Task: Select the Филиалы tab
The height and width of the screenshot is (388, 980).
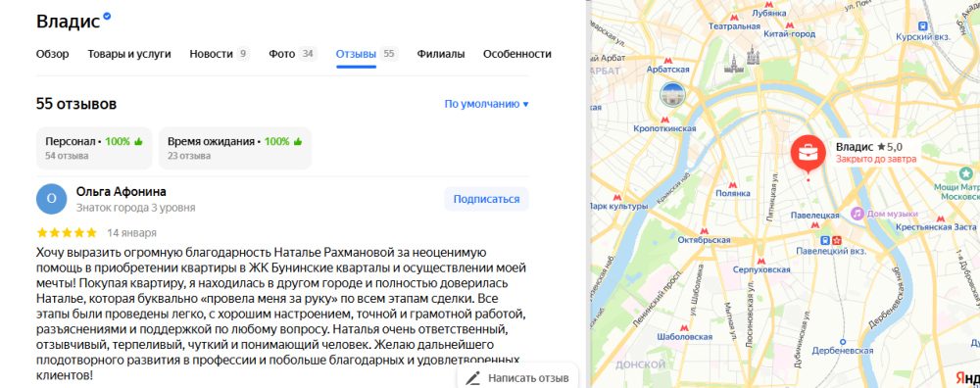Action: click(x=441, y=54)
